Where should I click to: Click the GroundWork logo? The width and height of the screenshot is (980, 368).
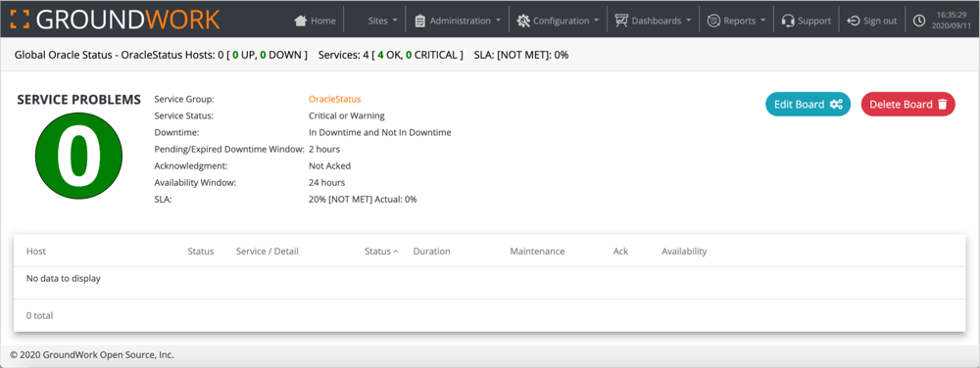pyautogui.click(x=115, y=20)
